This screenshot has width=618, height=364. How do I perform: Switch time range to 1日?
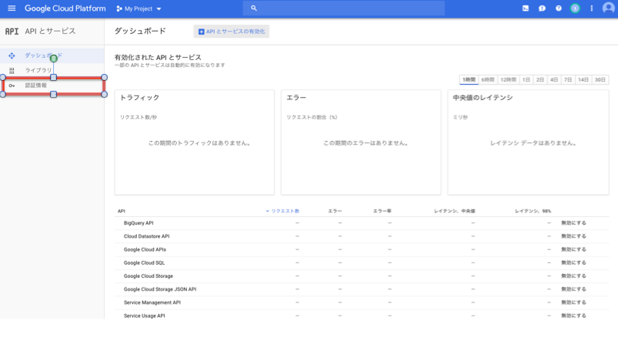(526, 79)
